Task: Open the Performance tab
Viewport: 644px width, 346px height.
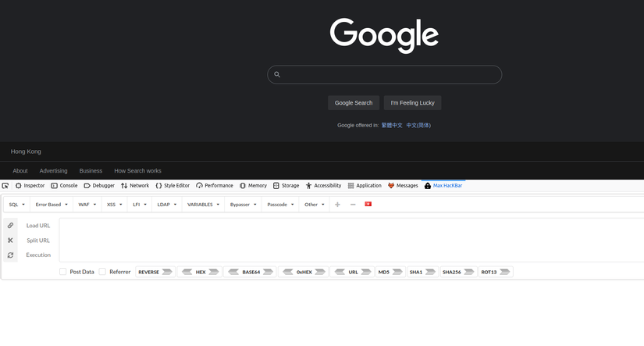Action: 215,186
